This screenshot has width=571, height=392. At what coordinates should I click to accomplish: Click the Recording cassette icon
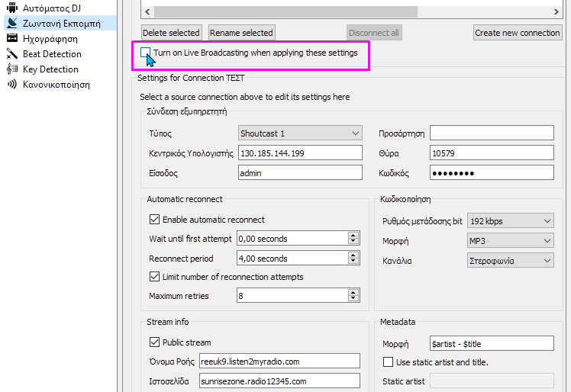pyautogui.click(x=11, y=39)
